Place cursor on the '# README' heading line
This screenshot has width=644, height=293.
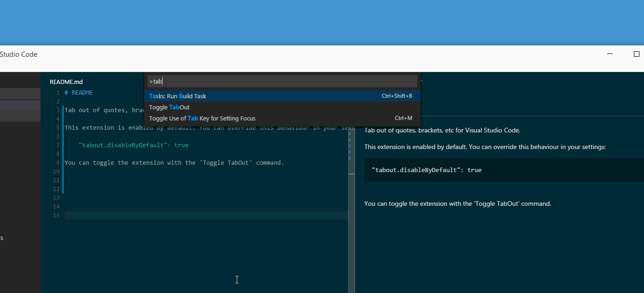(x=79, y=93)
